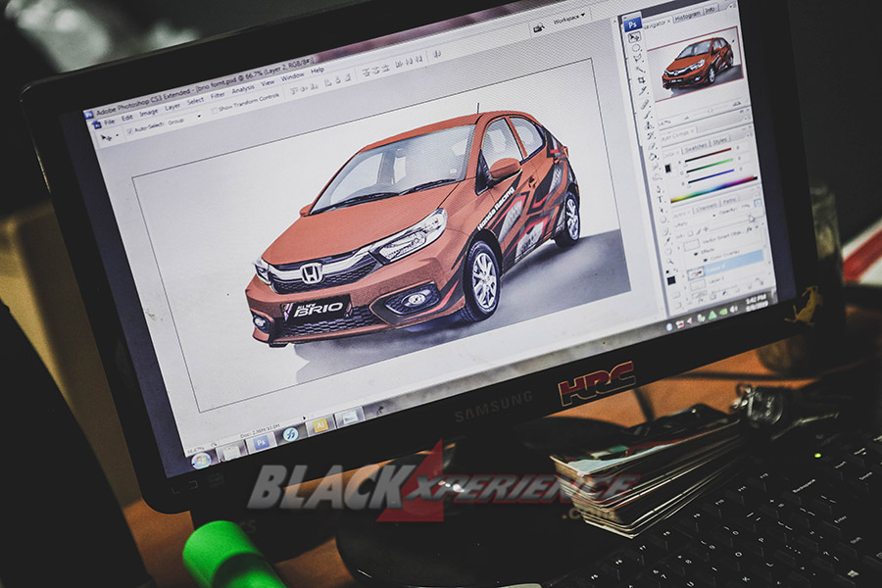Open the tool preset picker arrow
This screenshot has height=588, width=882.
[x=118, y=135]
